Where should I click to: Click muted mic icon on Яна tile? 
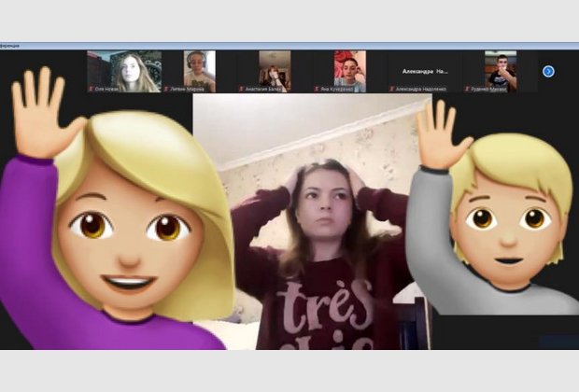[x=317, y=89]
